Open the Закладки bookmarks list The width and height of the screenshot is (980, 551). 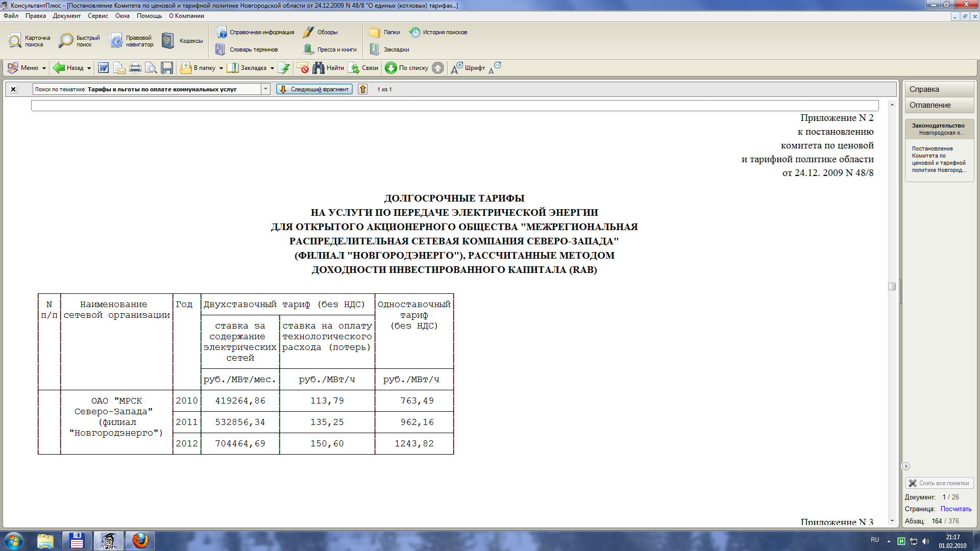pyautogui.click(x=389, y=49)
